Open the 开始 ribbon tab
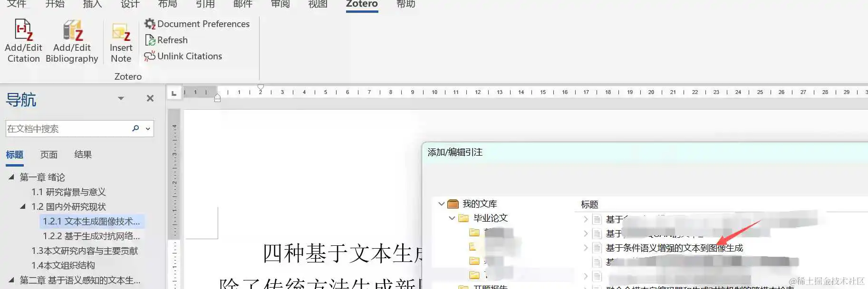868x289 pixels. tap(55, 4)
